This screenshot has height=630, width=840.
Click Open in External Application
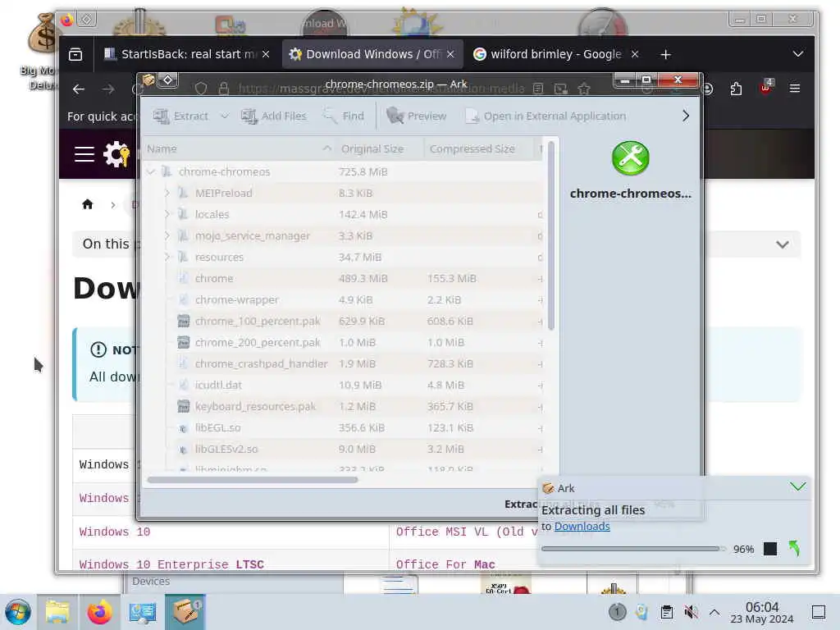(x=546, y=116)
